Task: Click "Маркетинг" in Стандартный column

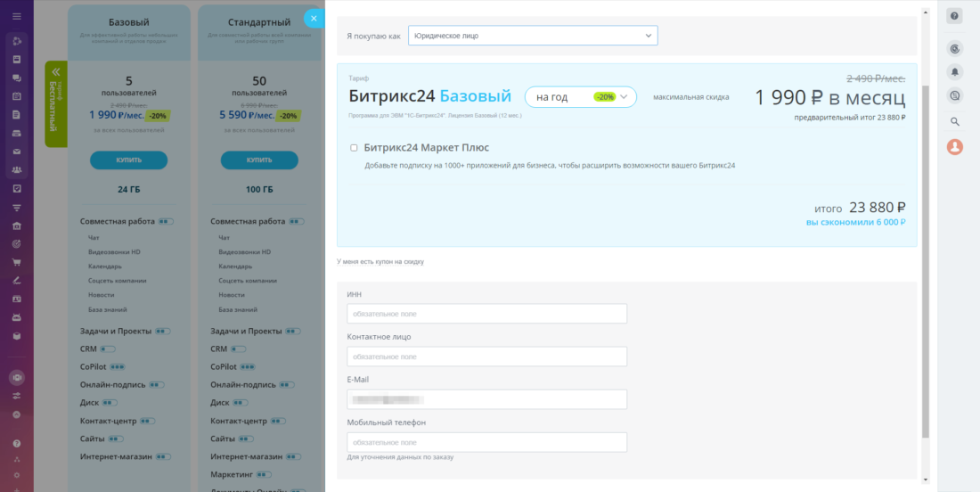Action: pos(232,475)
